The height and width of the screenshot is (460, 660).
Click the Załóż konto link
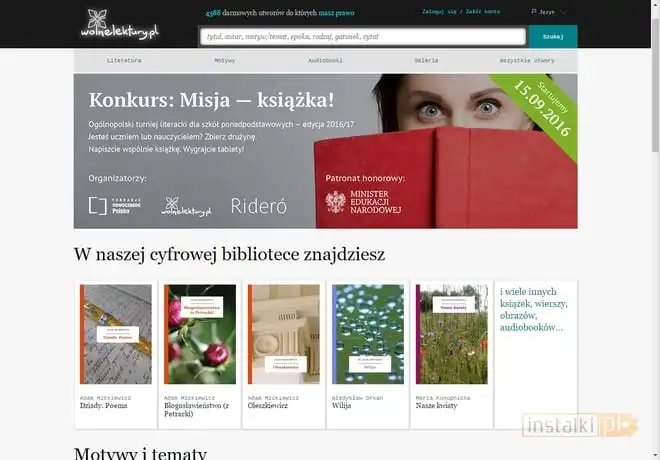click(483, 12)
